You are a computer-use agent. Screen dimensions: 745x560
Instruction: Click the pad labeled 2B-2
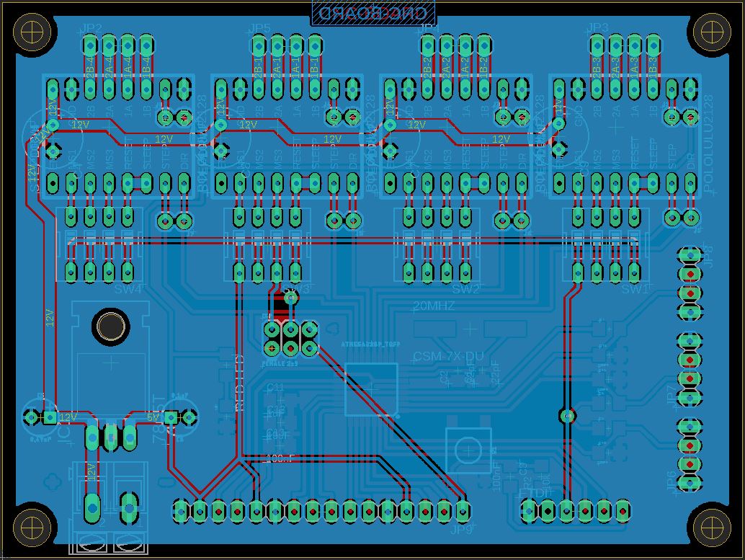427,46
